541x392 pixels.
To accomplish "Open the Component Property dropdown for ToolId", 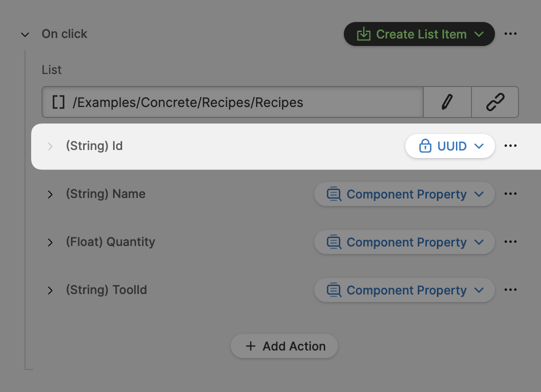I will [404, 290].
